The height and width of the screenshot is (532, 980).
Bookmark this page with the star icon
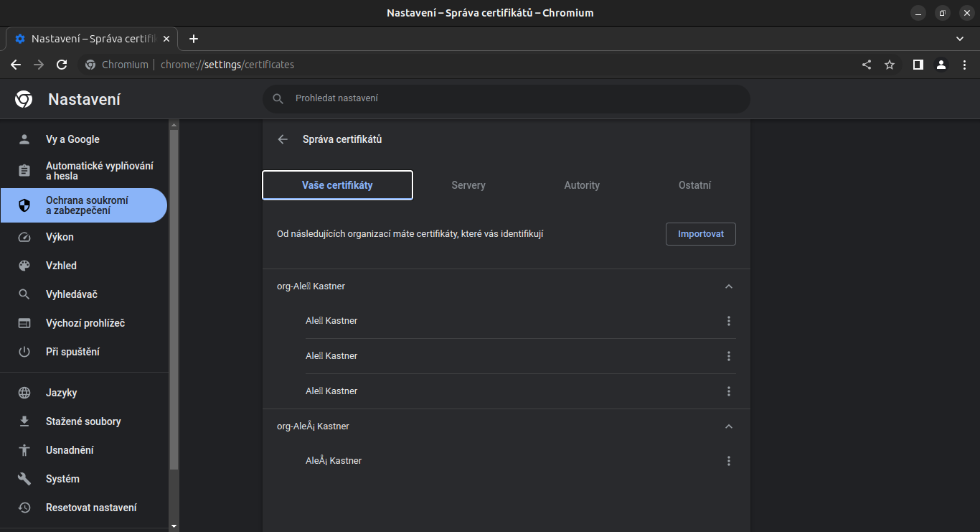(890, 65)
